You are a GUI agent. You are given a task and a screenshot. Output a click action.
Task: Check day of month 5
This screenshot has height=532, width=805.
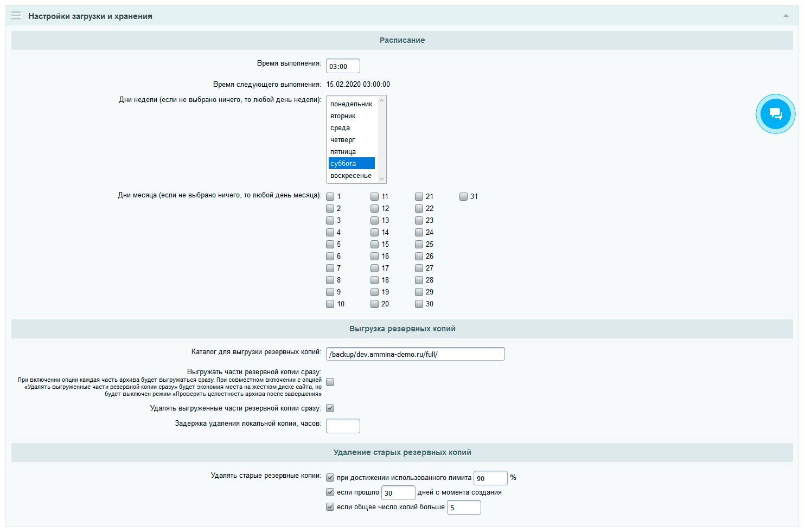(x=330, y=244)
